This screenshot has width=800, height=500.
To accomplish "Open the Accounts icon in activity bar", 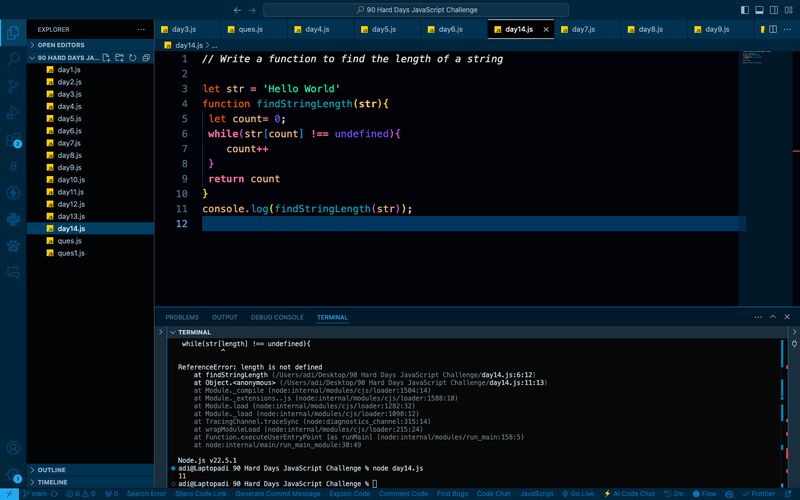I will [13, 447].
